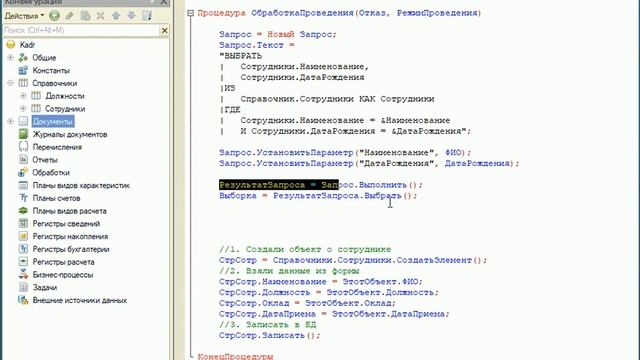Select the Должности catalog label

point(65,96)
